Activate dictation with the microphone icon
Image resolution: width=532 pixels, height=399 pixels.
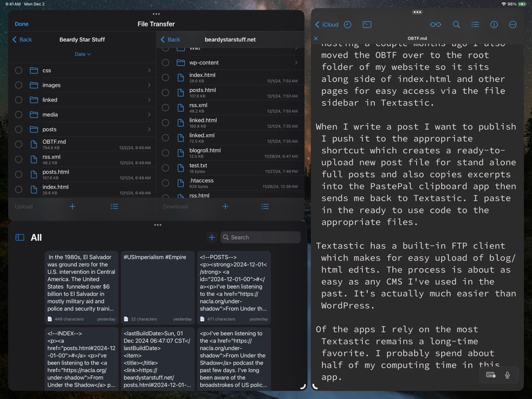coord(507,375)
